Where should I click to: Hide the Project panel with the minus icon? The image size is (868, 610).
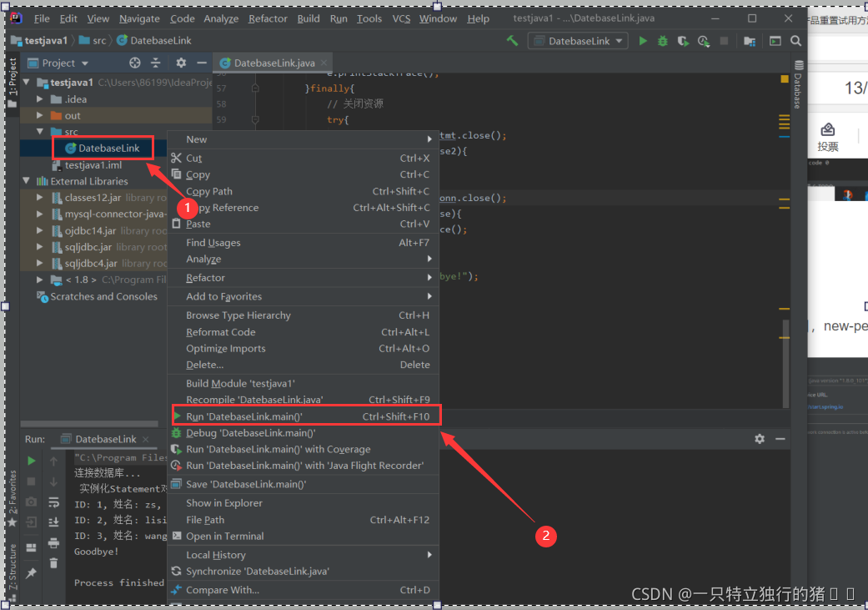202,63
